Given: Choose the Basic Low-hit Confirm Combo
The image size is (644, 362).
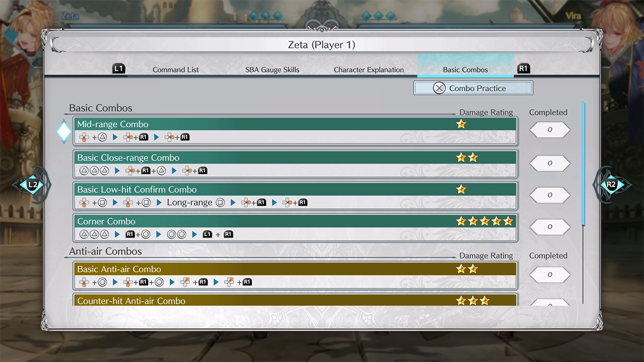Looking at the screenshot, I should pos(295,196).
